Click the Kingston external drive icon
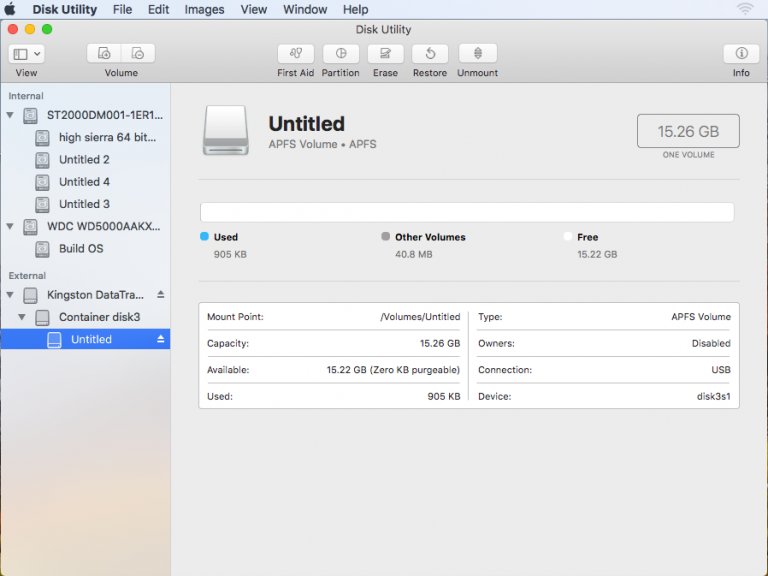 click(30, 295)
